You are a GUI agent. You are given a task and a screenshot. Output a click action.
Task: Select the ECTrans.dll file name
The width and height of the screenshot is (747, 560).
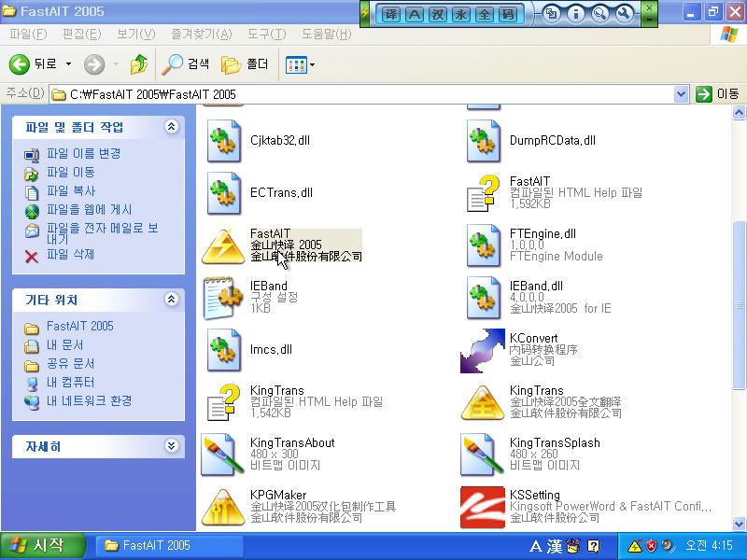pyautogui.click(x=282, y=193)
